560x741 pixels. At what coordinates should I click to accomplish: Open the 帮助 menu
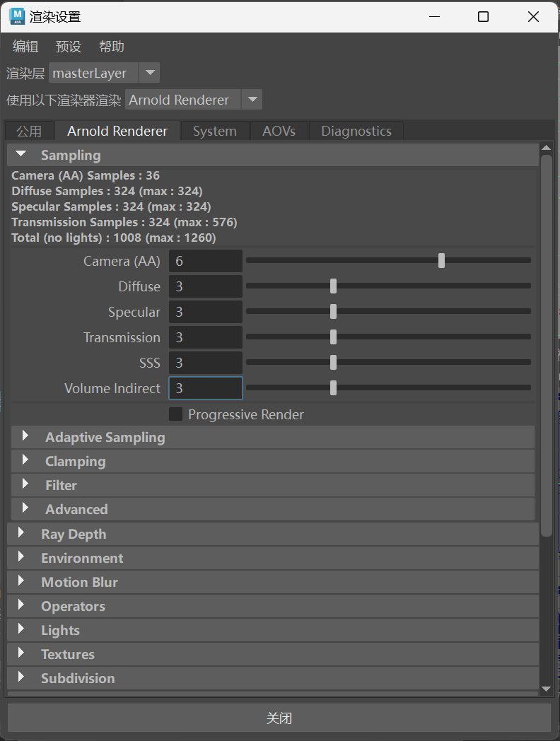point(112,47)
